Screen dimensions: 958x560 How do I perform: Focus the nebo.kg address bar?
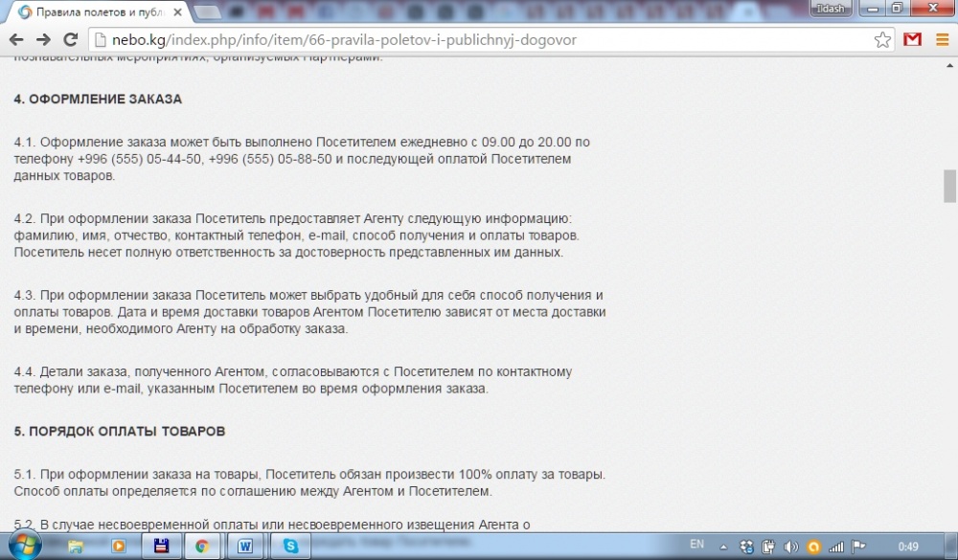coord(490,40)
